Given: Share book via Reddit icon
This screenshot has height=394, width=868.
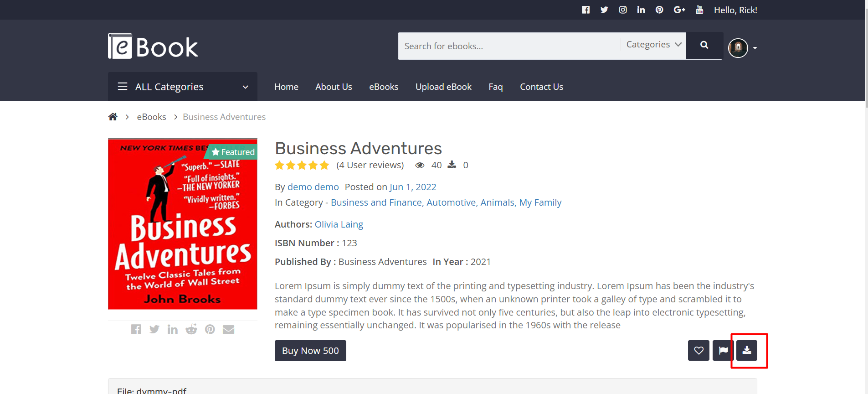Looking at the screenshot, I should click(x=191, y=329).
